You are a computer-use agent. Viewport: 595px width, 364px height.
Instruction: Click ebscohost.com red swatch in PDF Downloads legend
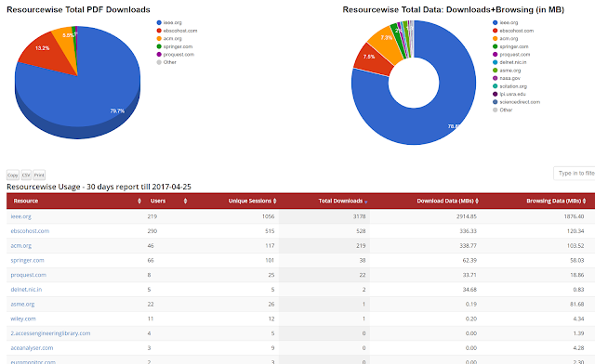tap(159, 31)
